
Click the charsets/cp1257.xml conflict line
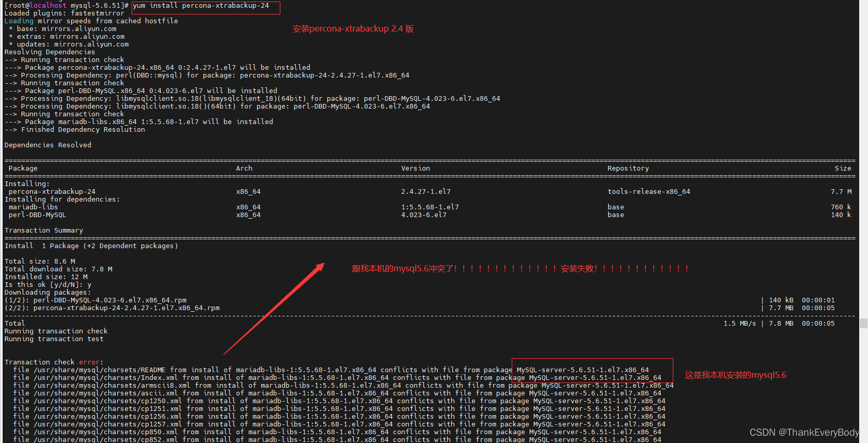click(339, 424)
